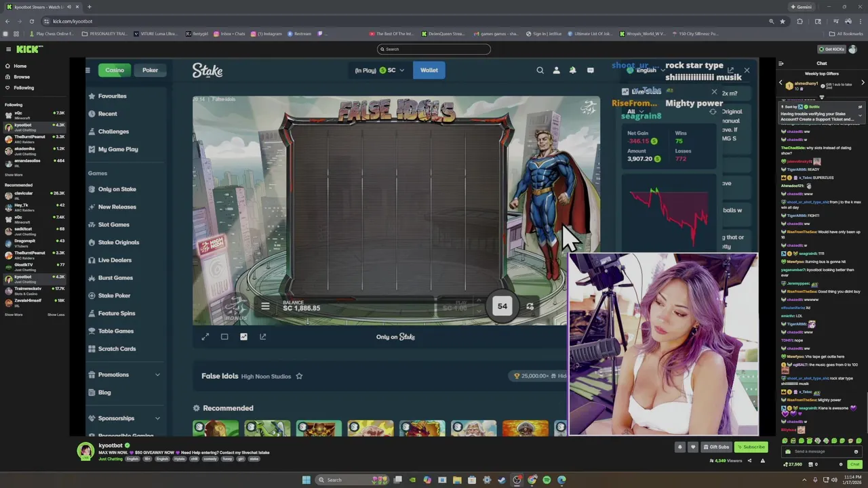Toggle theatre mode for the game

coord(224,337)
